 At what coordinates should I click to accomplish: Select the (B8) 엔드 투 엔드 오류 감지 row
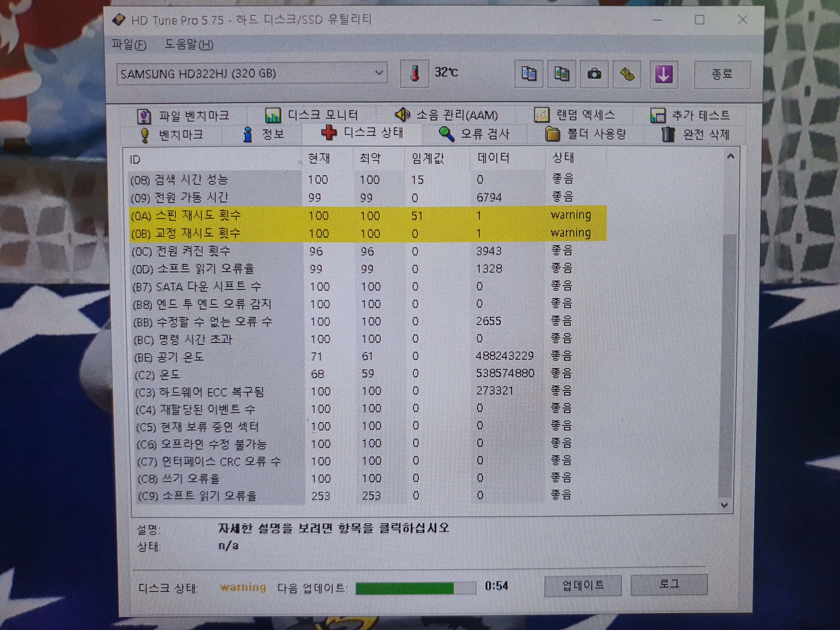(369, 304)
